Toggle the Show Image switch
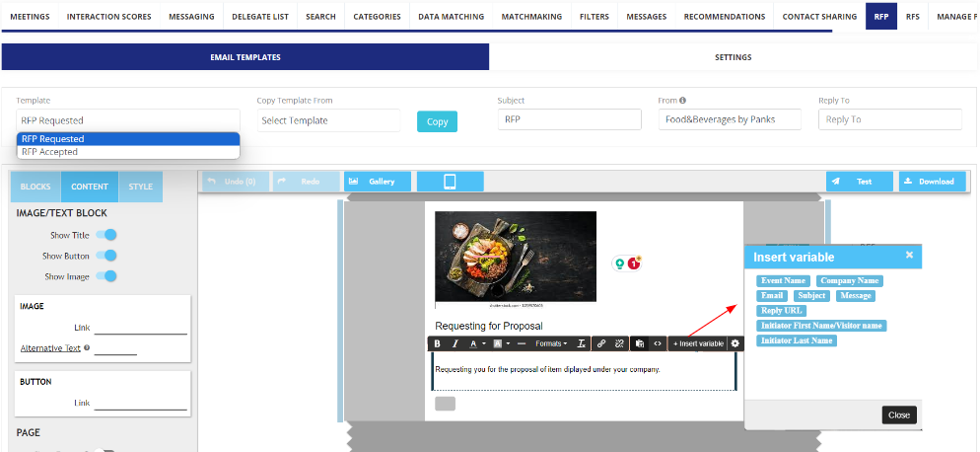Image resolution: width=980 pixels, height=452 pixels. (106, 276)
